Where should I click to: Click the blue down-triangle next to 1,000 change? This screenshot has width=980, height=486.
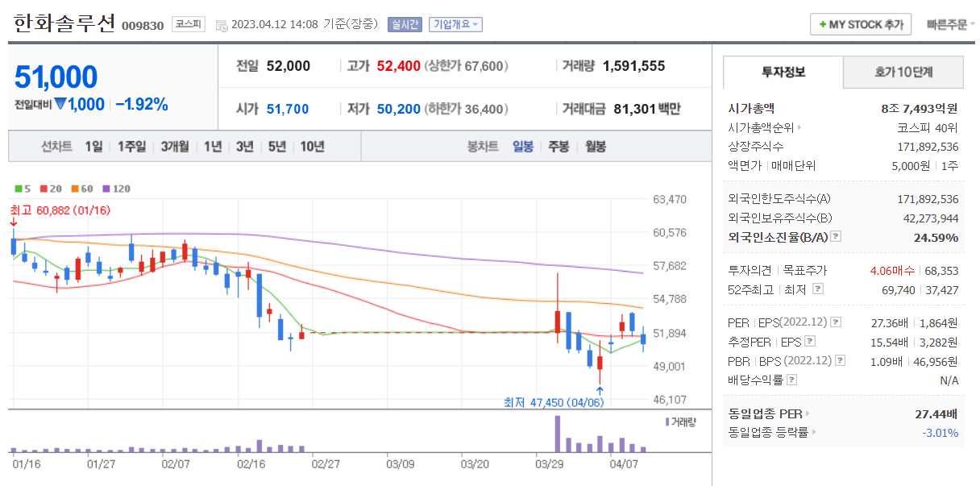click(60, 104)
